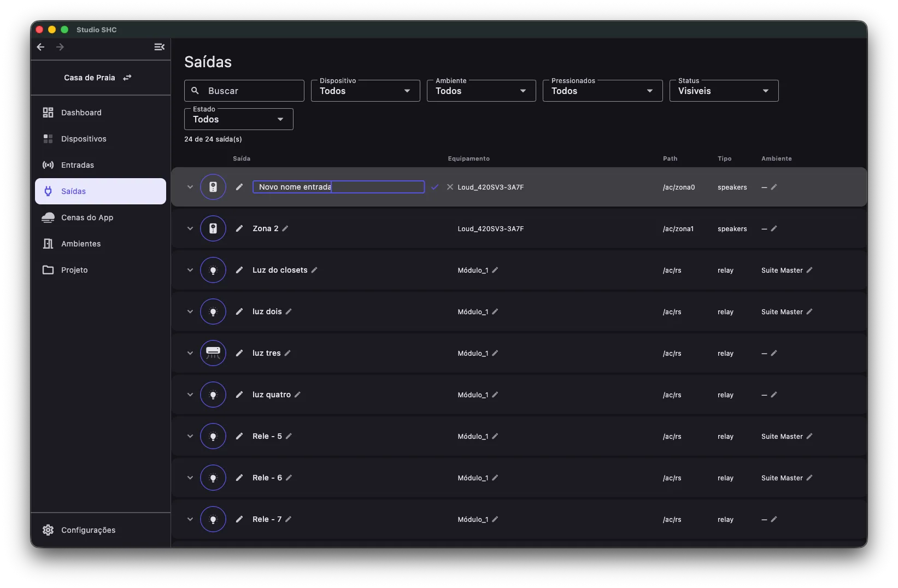Open the Dispositivo filter dropdown
The width and height of the screenshot is (898, 588).
[x=365, y=91]
